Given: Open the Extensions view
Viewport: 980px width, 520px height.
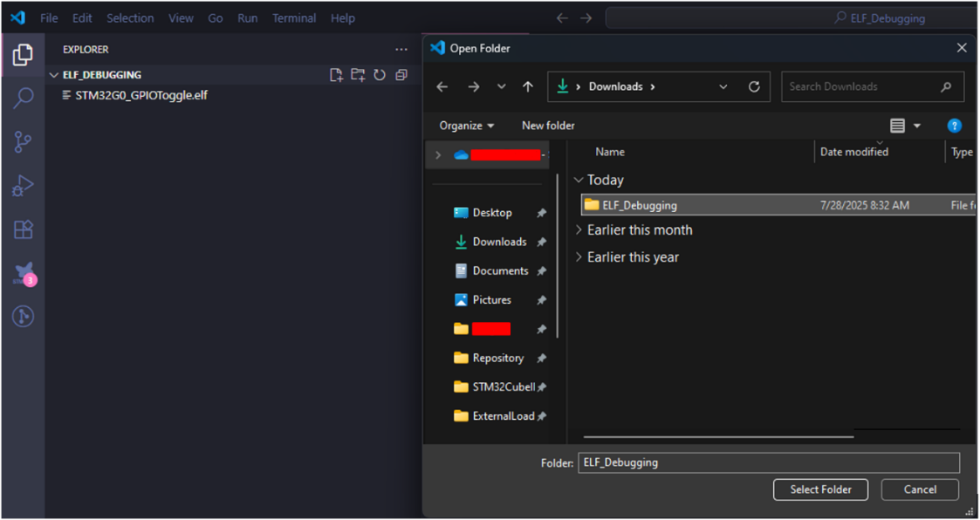Looking at the screenshot, I should coord(22,229).
